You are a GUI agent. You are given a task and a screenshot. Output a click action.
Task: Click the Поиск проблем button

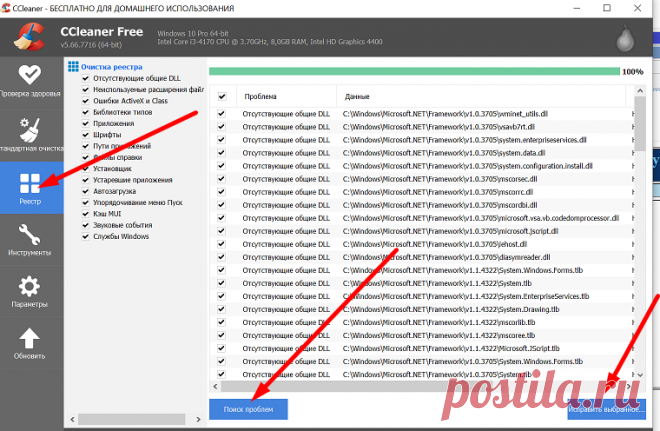point(248,409)
